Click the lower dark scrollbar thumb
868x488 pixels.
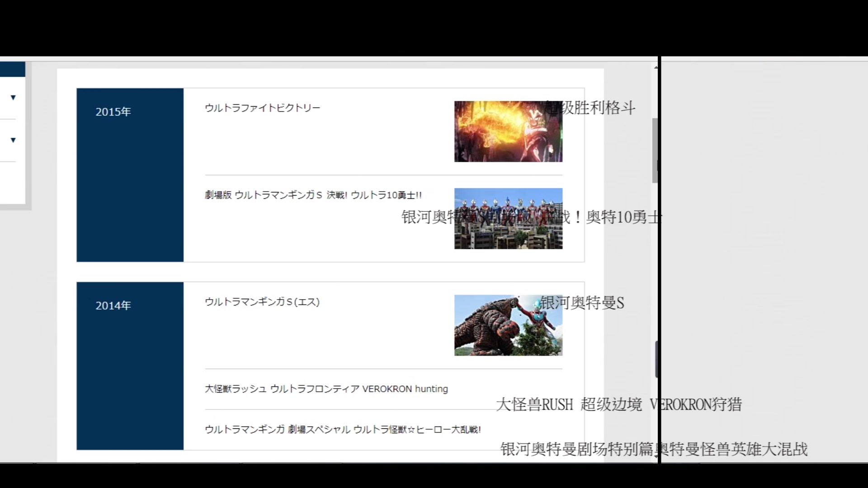(656, 360)
